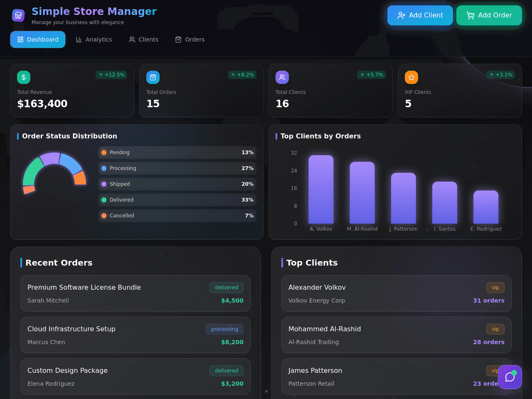The height and width of the screenshot is (399, 532).
Task: Open the chat bubble widget
Action: [x=510, y=377]
